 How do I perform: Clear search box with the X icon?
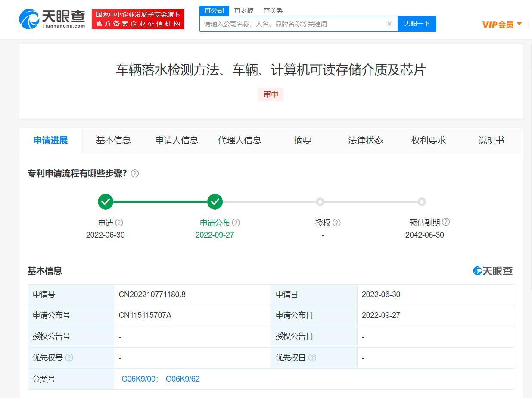(x=389, y=24)
